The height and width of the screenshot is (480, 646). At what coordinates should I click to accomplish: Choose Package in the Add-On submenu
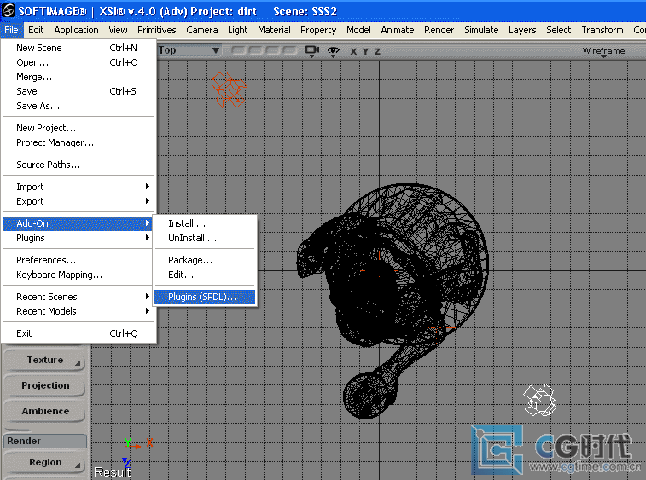(x=205, y=260)
